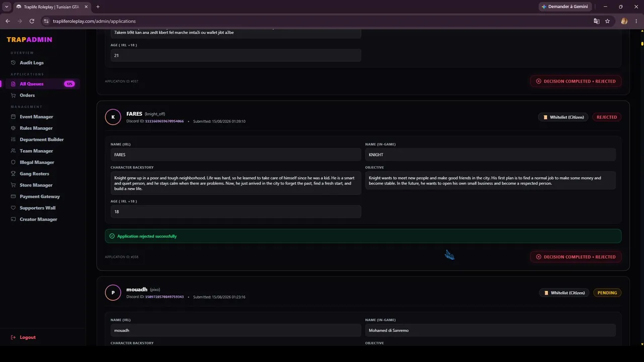Viewport: 644px width, 362px height.
Task: Open the Event Manager calendar icon
Action: click(14, 117)
